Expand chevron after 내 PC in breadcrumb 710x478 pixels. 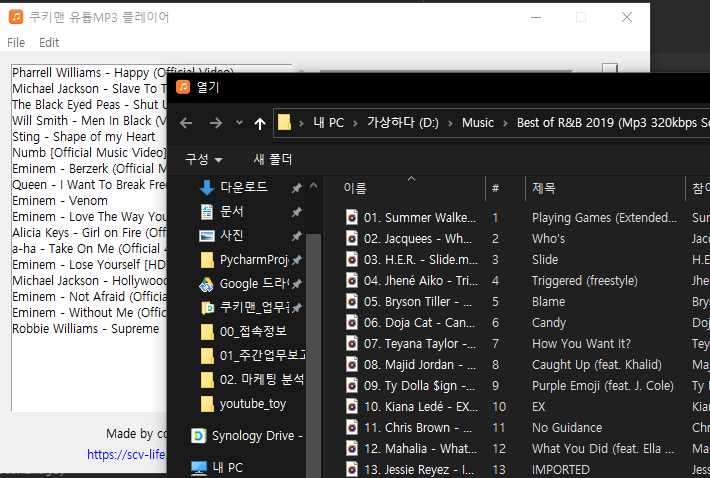coord(355,123)
